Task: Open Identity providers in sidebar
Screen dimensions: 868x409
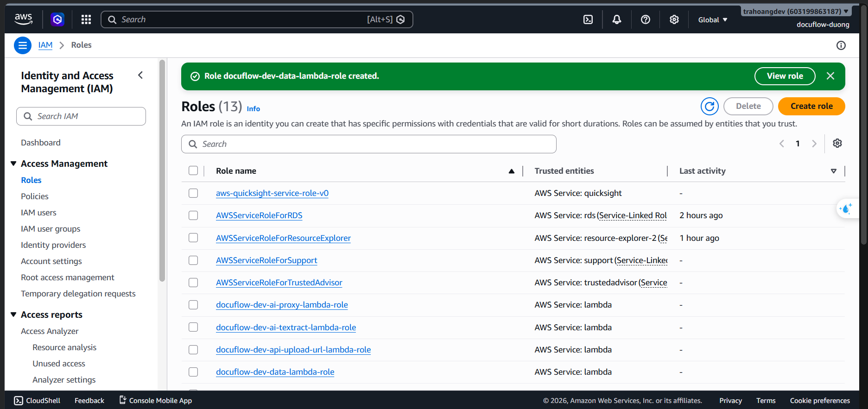Action: click(x=53, y=245)
